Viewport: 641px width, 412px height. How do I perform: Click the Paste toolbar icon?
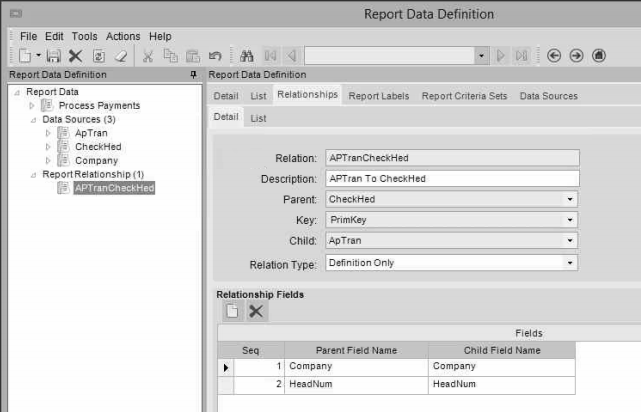(x=193, y=56)
